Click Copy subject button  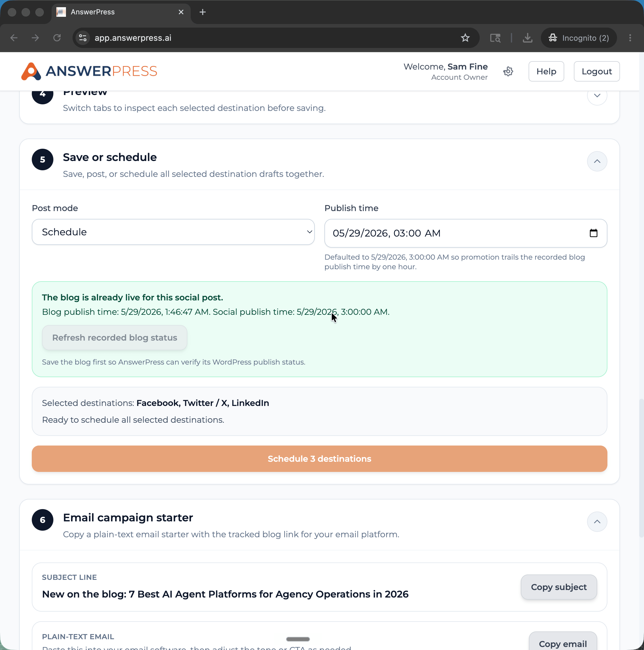[559, 587]
